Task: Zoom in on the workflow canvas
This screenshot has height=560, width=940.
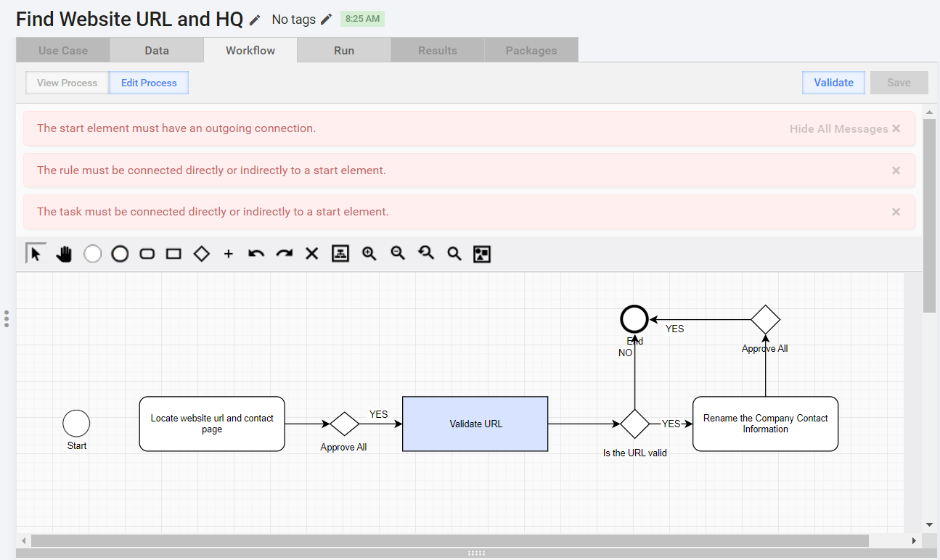Action: [x=369, y=254]
